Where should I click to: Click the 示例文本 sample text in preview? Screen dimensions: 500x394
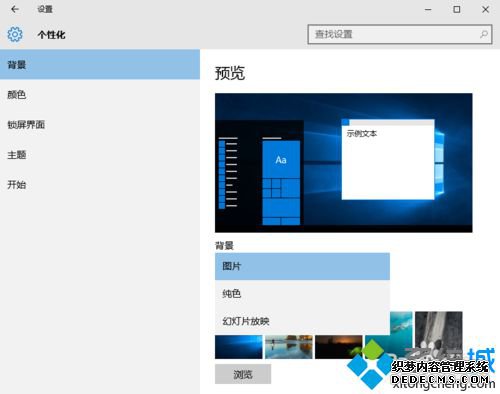pyautogui.click(x=362, y=134)
